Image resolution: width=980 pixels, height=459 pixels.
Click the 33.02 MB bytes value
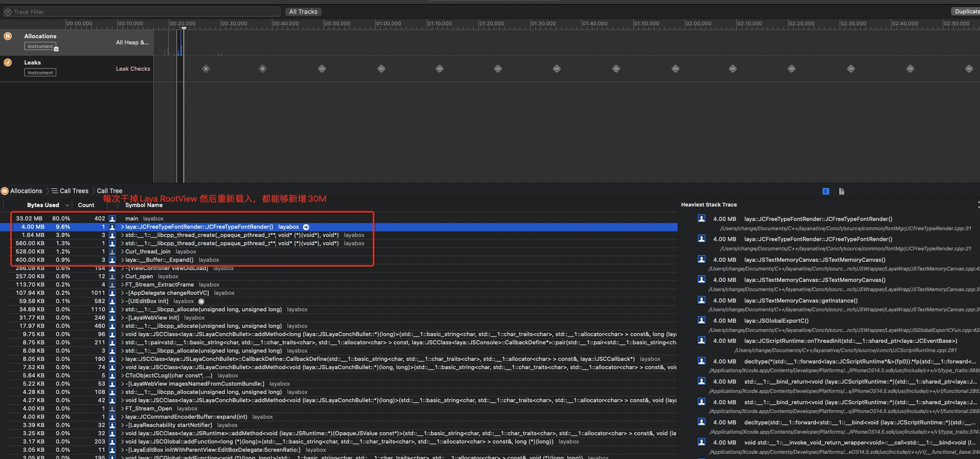29,218
